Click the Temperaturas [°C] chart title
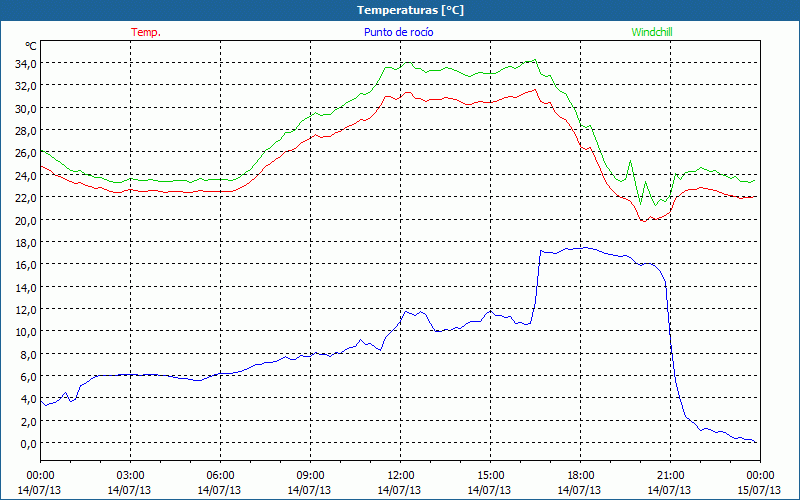This screenshot has width=800, height=500. pyautogui.click(x=410, y=10)
